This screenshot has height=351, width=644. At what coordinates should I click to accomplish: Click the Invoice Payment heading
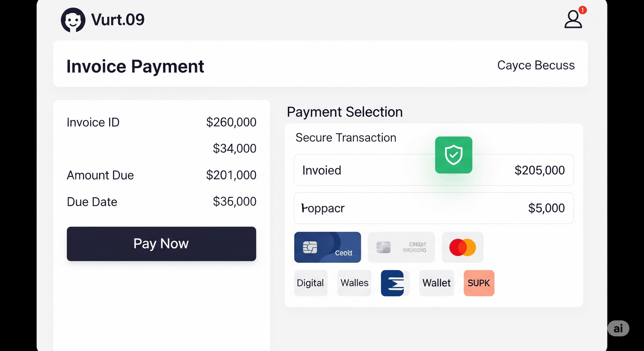point(135,67)
